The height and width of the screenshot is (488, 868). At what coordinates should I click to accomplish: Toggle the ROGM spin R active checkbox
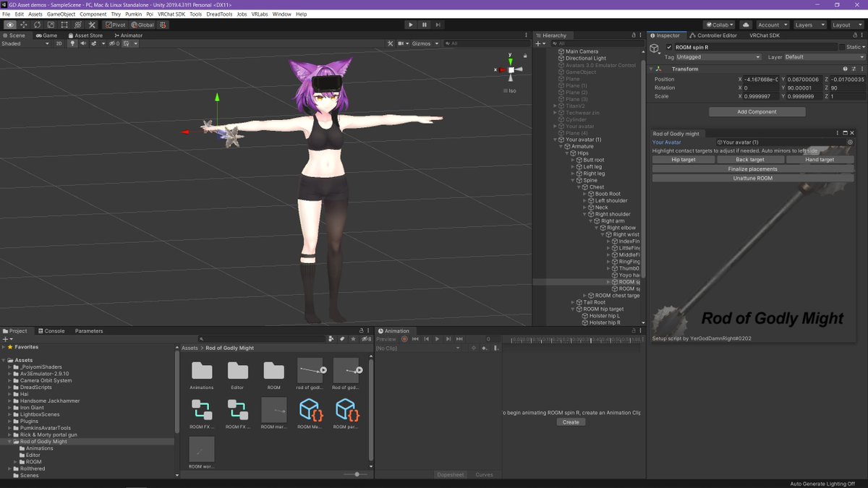[x=669, y=47]
